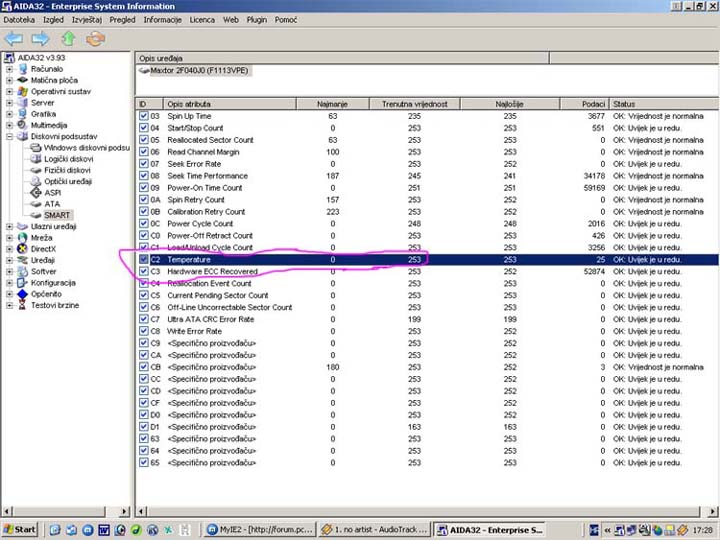Click the orange Refresh toolbar icon
720x540 pixels.
tap(95, 39)
